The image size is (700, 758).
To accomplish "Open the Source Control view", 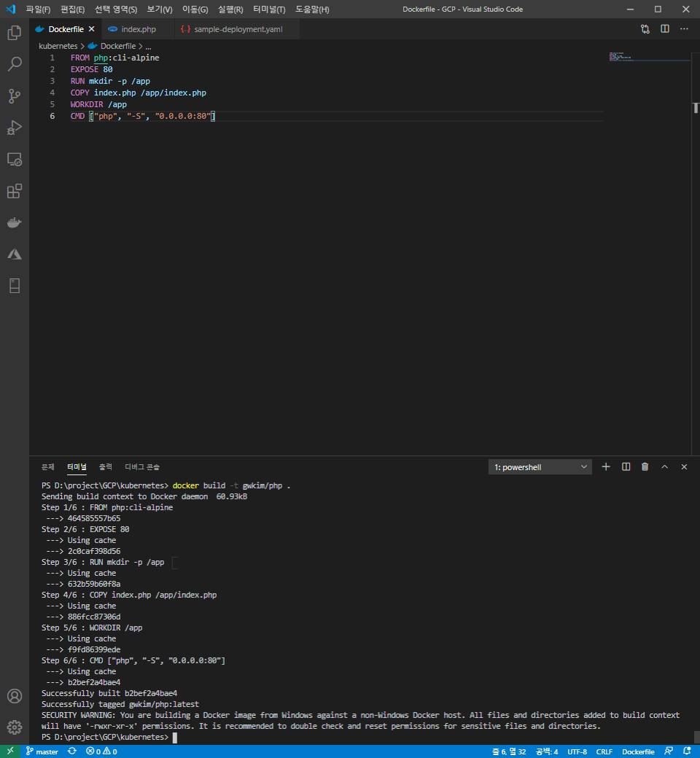I will [x=15, y=96].
